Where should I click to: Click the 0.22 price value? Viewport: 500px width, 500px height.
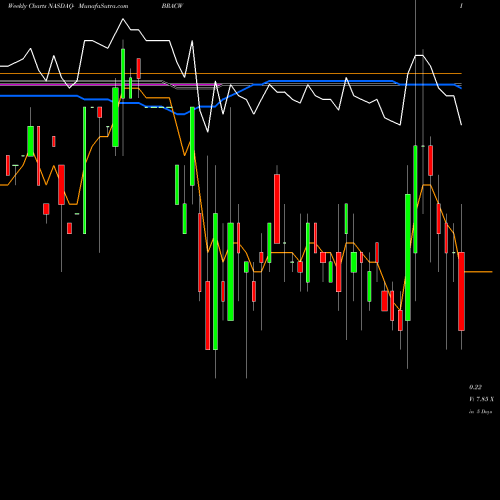click(x=475, y=387)
